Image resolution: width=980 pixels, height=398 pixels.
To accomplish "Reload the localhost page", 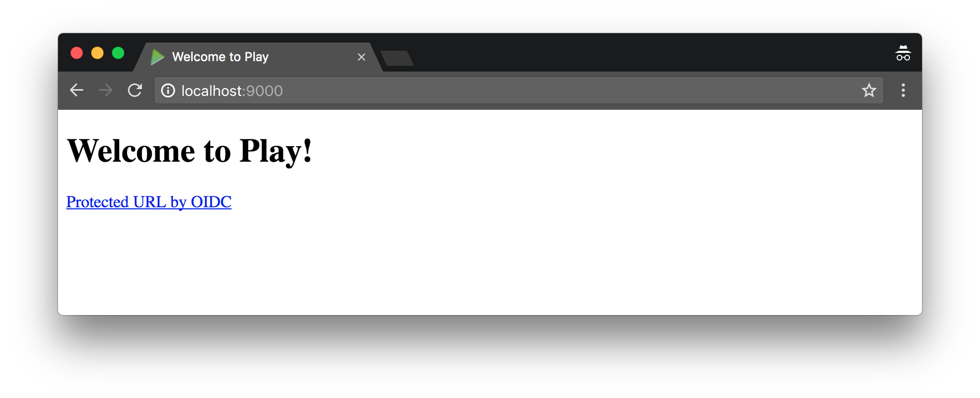I will click(x=135, y=90).
